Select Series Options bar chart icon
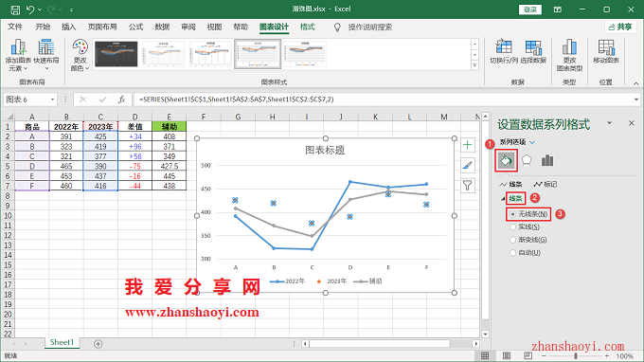644x362 pixels. coord(547,161)
